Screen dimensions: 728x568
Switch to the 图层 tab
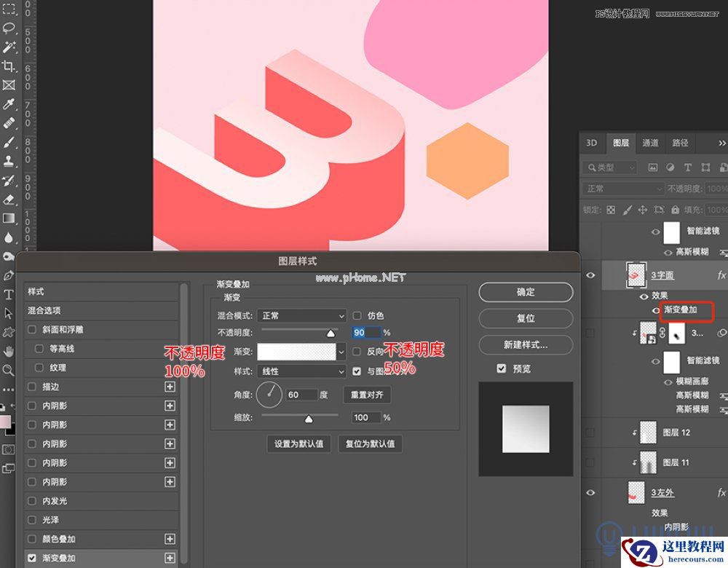pos(621,143)
